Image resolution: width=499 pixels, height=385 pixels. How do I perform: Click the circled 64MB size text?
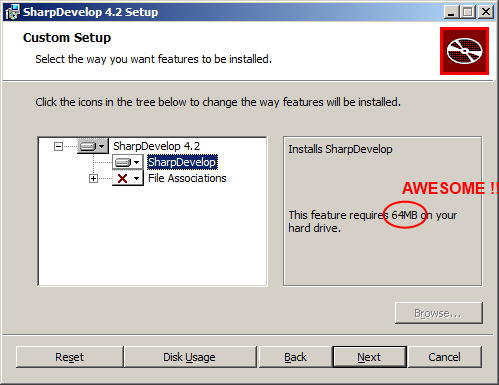[404, 215]
